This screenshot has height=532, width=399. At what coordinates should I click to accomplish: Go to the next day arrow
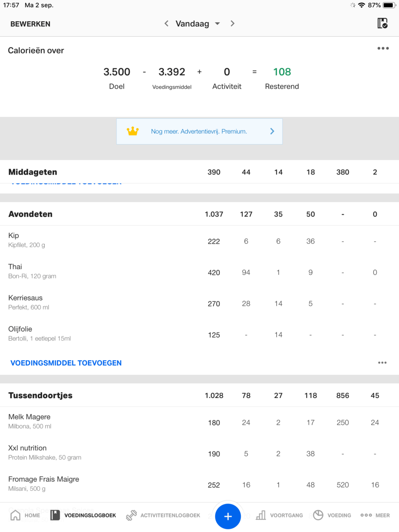(232, 23)
